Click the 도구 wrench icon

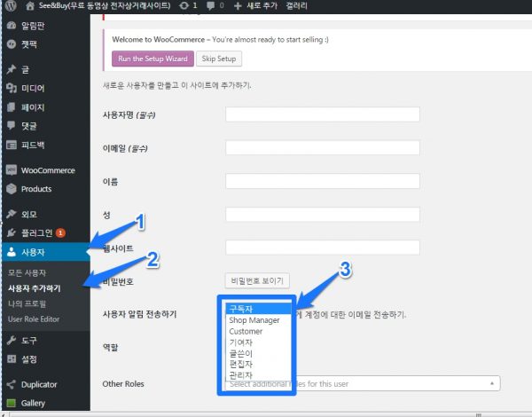12,341
